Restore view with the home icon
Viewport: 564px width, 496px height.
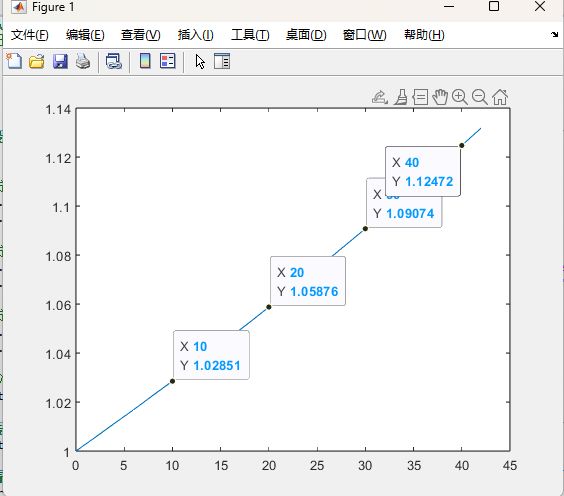[x=500, y=97]
